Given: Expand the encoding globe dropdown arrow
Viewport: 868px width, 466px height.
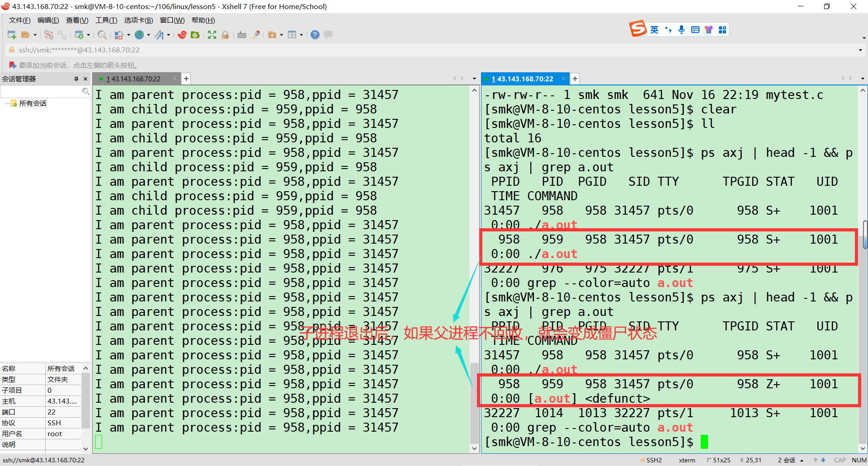Looking at the screenshot, I should click(x=148, y=35).
